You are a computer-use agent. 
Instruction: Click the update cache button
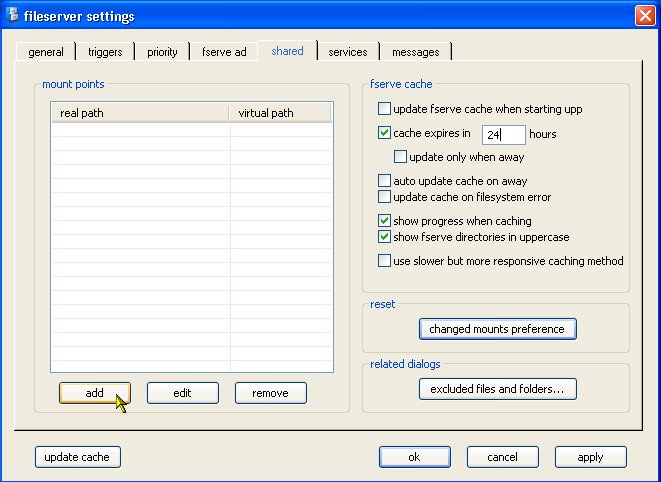[78, 457]
